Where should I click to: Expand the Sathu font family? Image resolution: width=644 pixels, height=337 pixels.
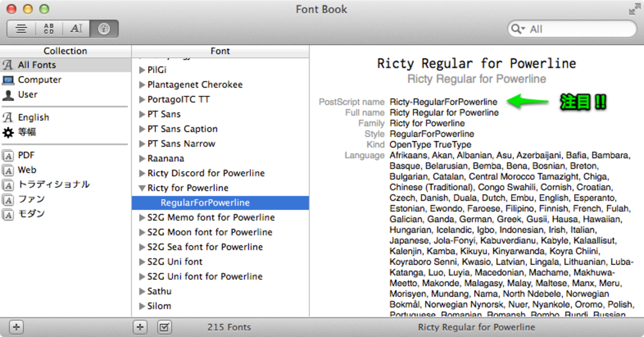[142, 291]
